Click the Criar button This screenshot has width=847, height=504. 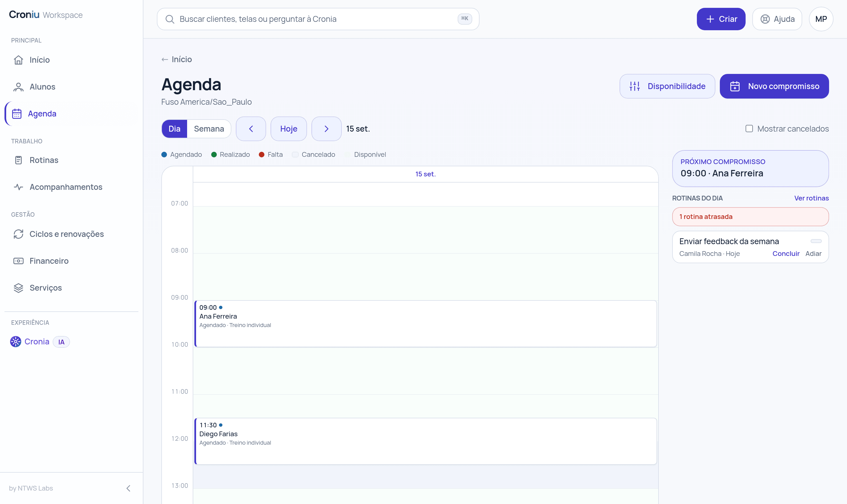coord(721,19)
